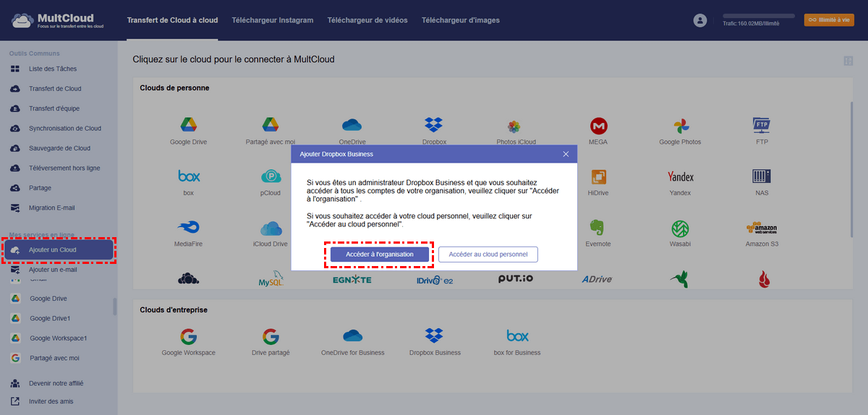Open the Transfert de Cloud à cloud tab

coord(172,20)
